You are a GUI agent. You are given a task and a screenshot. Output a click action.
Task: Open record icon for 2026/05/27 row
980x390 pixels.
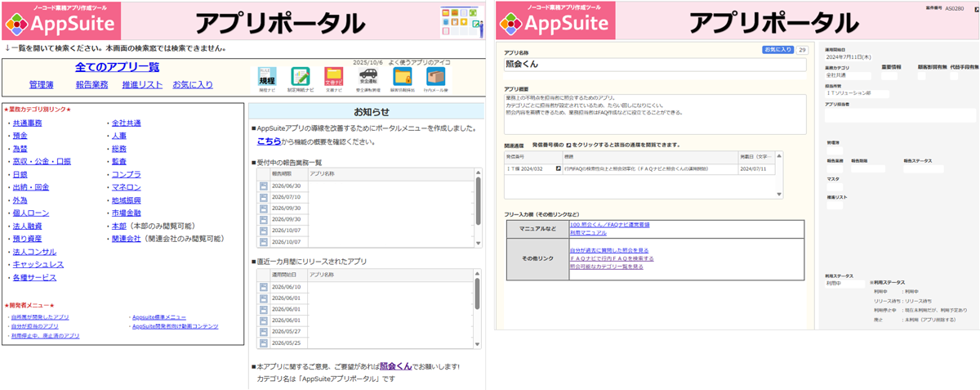(264, 332)
